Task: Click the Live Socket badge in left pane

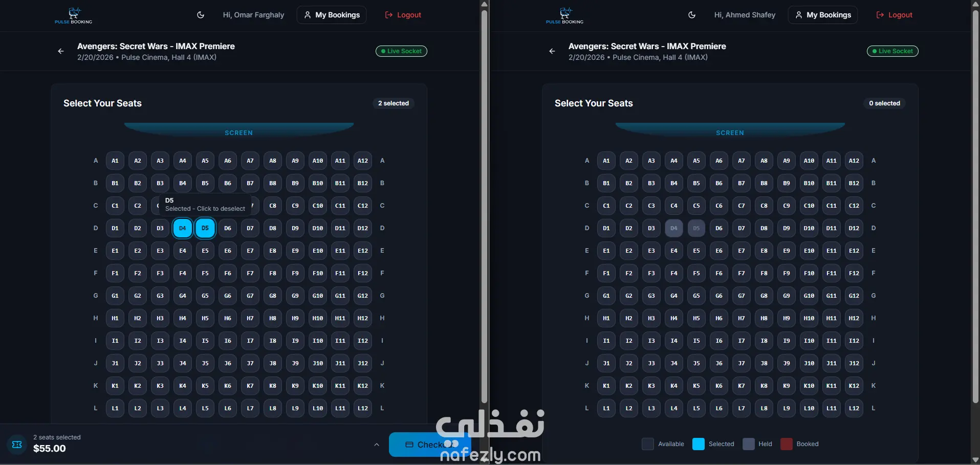Action: pos(401,51)
